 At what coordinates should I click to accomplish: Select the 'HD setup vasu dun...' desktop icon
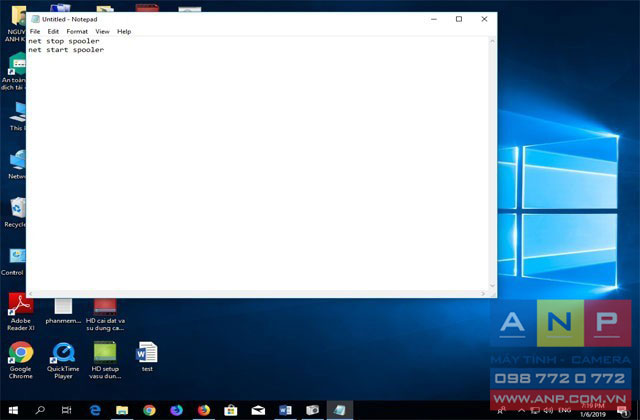click(x=105, y=360)
